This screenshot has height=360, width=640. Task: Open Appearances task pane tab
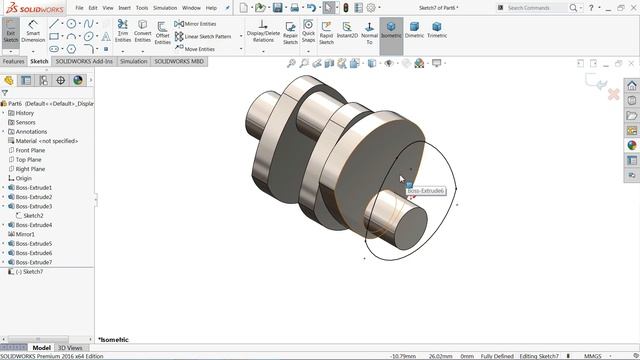(631, 145)
